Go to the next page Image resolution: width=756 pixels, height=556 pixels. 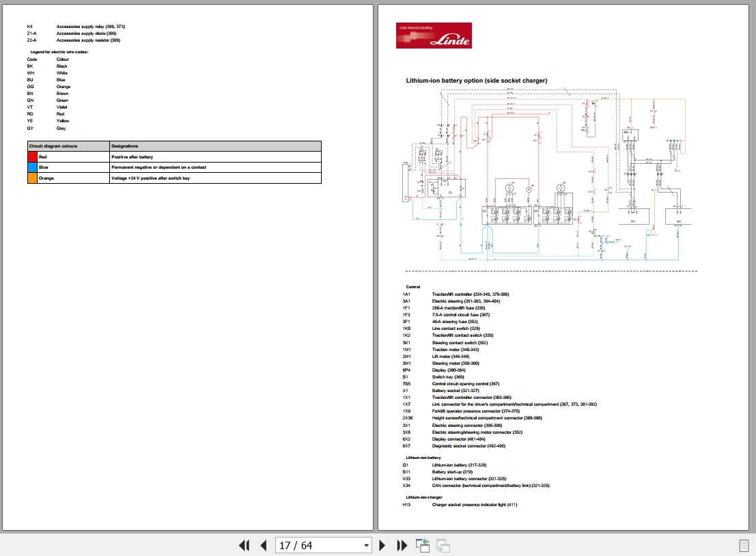click(x=382, y=545)
